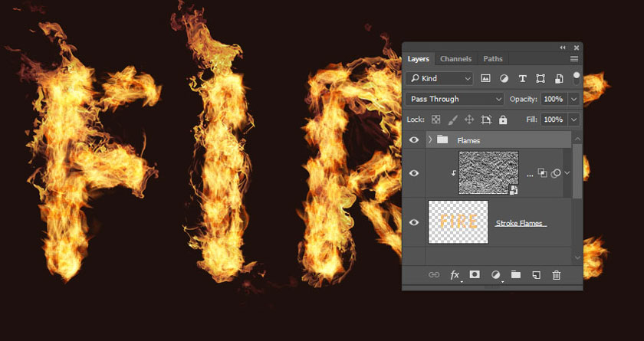Lock layer position
Viewport: 644px width, 341px height.
click(x=469, y=120)
